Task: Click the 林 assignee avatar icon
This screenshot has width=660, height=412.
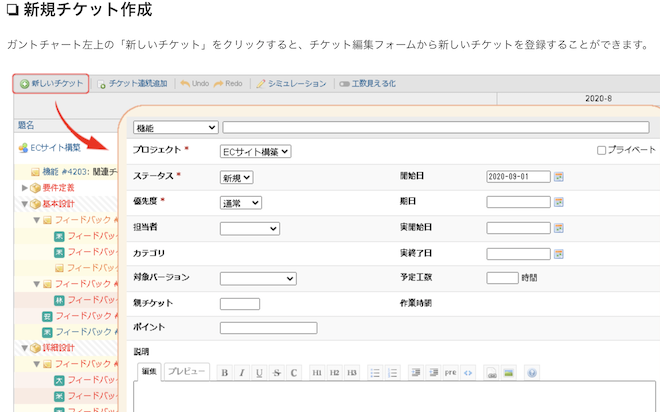Action: coord(59,300)
